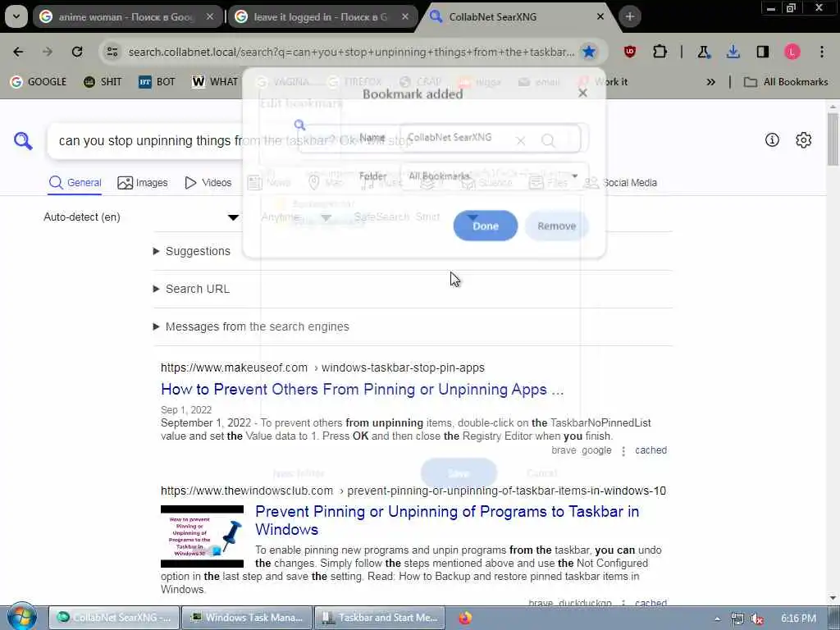Screen dimensions: 840x630
Task: Toggle the bookmark star icon
Action: (589, 52)
